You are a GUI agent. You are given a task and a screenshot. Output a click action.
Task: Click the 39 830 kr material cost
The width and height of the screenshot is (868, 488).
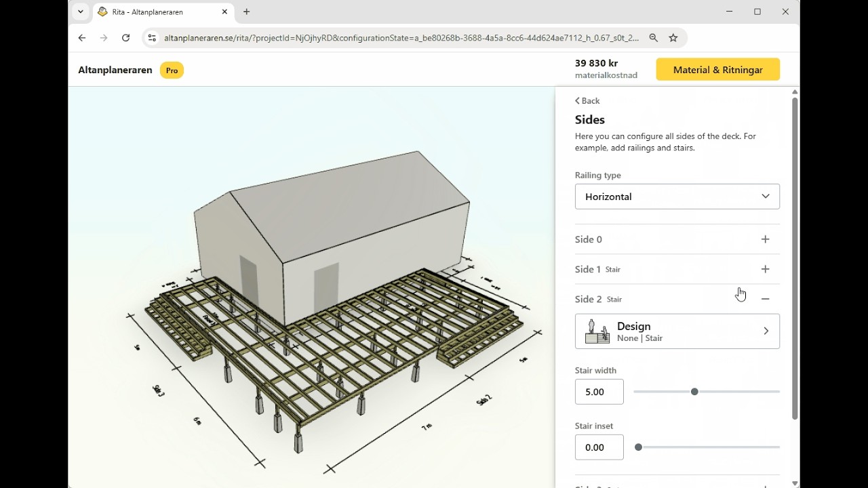tap(596, 63)
